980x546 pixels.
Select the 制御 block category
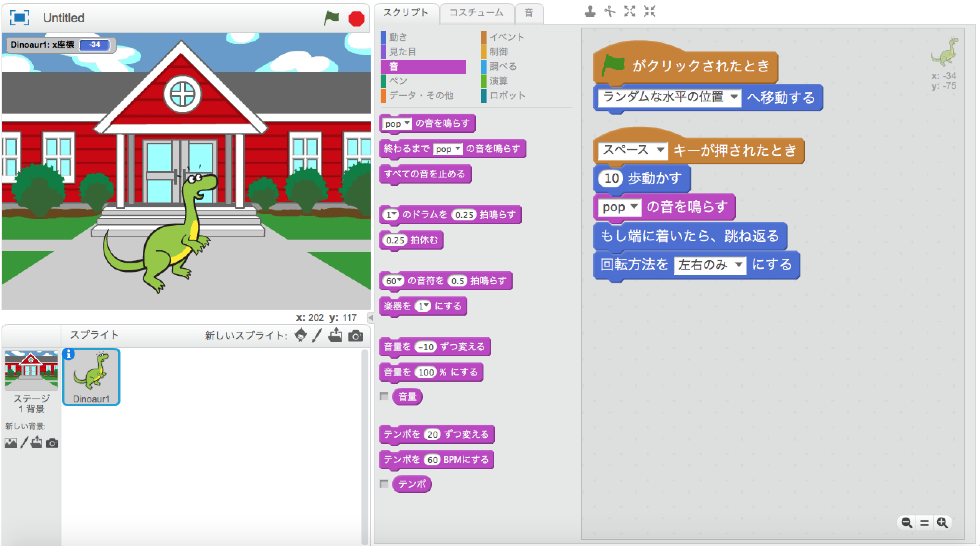tap(524, 52)
